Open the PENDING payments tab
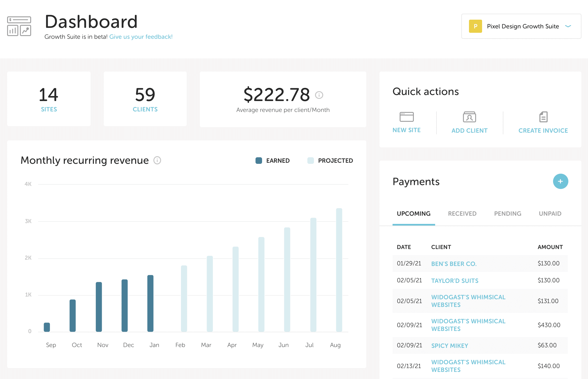Image resolution: width=588 pixels, height=379 pixels. pos(507,214)
